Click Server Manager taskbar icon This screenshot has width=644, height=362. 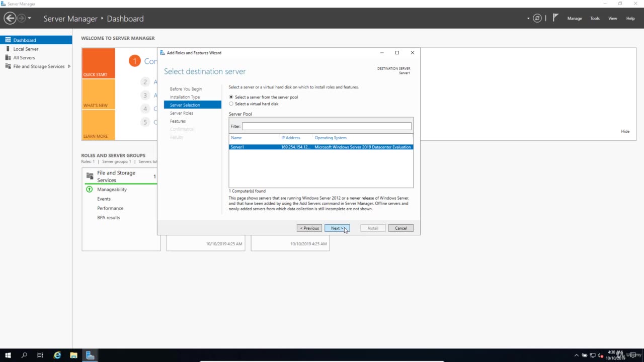click(90, 355)
